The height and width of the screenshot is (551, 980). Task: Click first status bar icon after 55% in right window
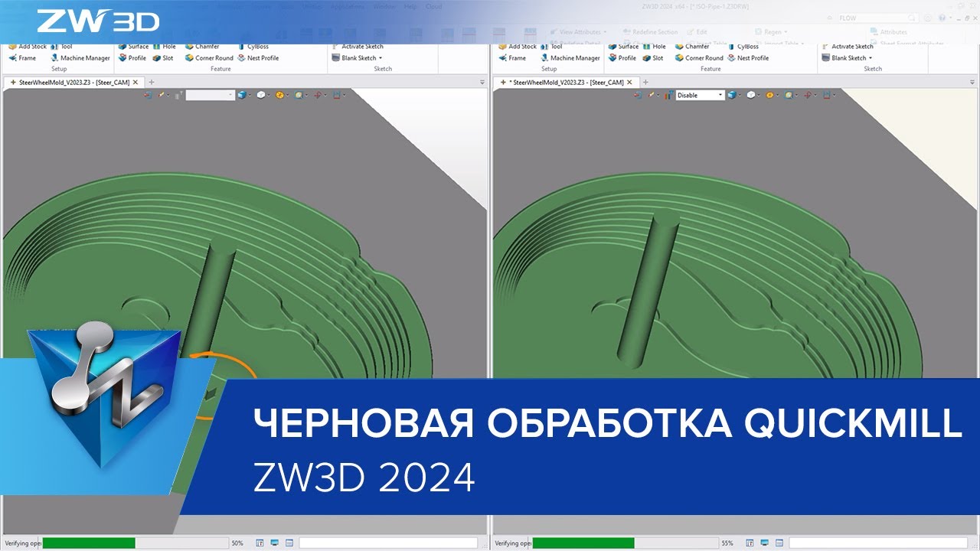(x=750, y=543)
